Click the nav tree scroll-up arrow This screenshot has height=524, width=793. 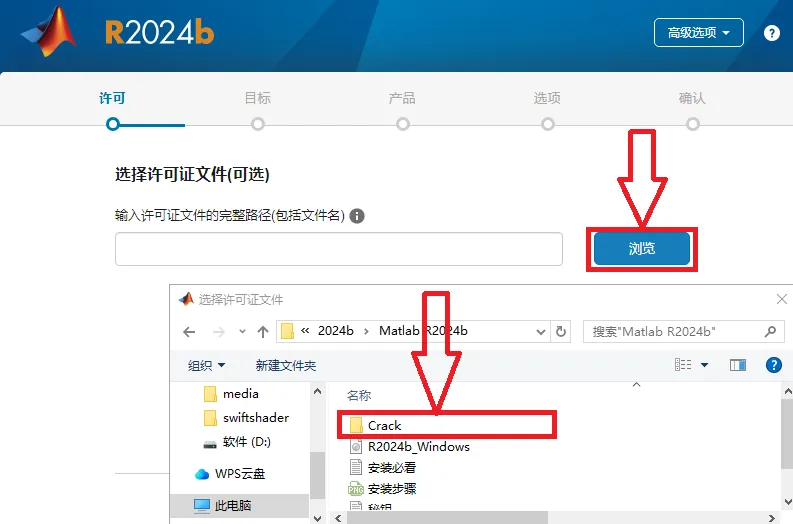click(318, 391)
